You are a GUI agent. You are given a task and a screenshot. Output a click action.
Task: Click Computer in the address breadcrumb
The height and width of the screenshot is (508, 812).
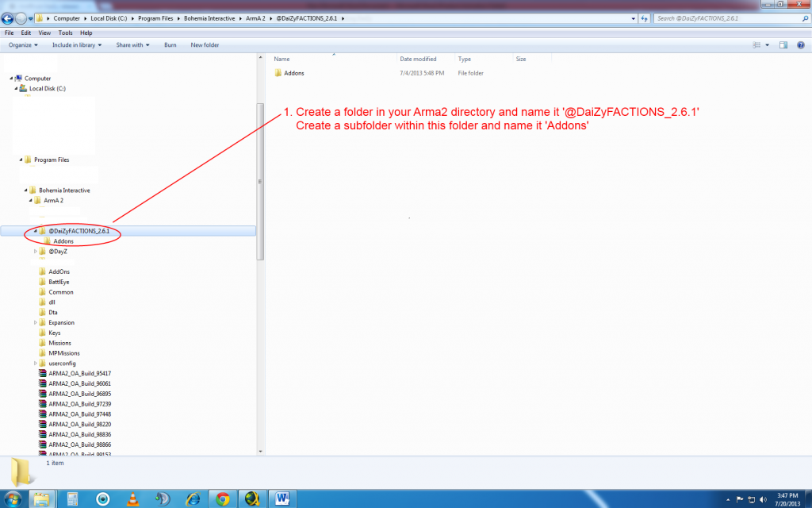(x=67, y=18)
